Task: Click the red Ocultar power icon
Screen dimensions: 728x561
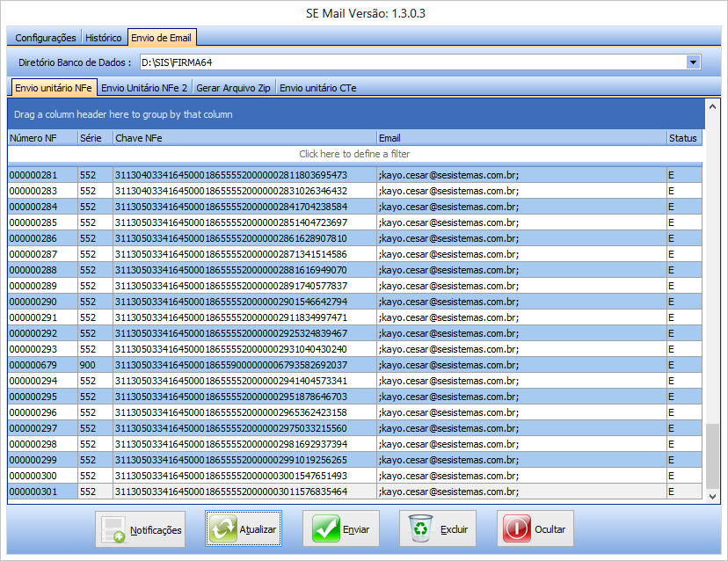Action: [x=518, y=529]
